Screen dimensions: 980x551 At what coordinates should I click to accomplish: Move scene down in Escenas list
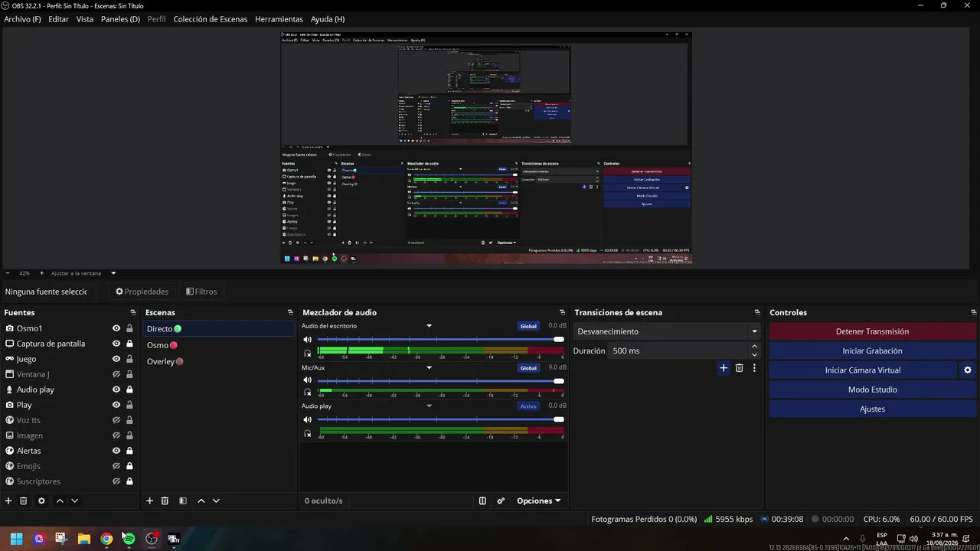point(216,500)
